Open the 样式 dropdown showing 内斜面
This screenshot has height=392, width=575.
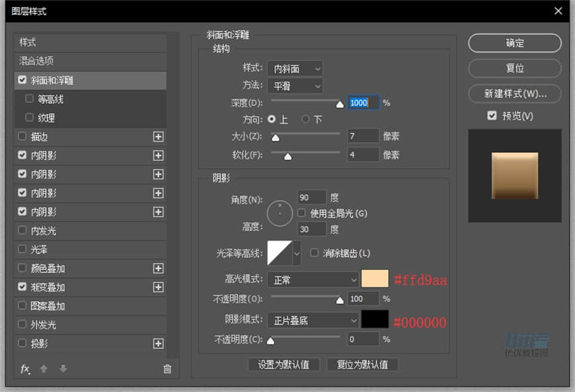click(x=295, y=68)
